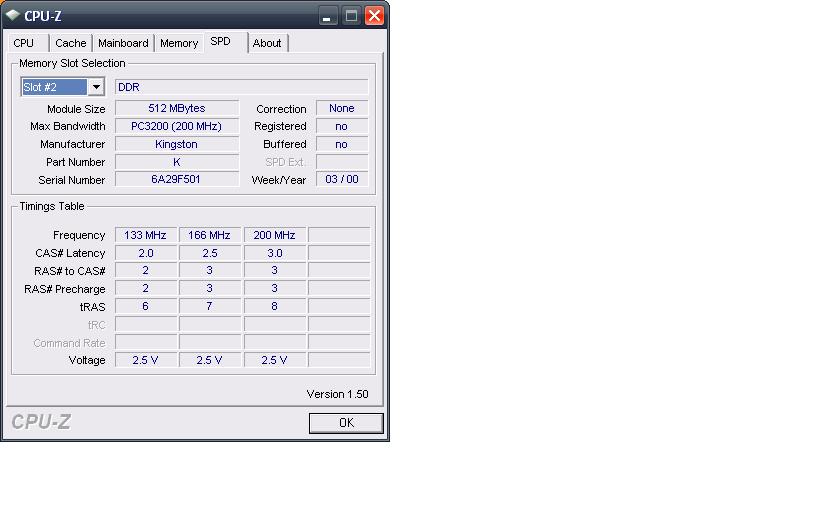Screen dimensions: 840x525
Task: Click the Max Bandwidth label
Action: click(x=68, y=126)
